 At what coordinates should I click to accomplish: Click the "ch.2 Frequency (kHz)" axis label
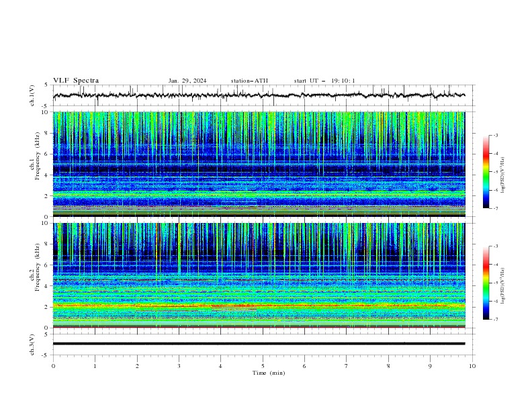pos(35,267)
